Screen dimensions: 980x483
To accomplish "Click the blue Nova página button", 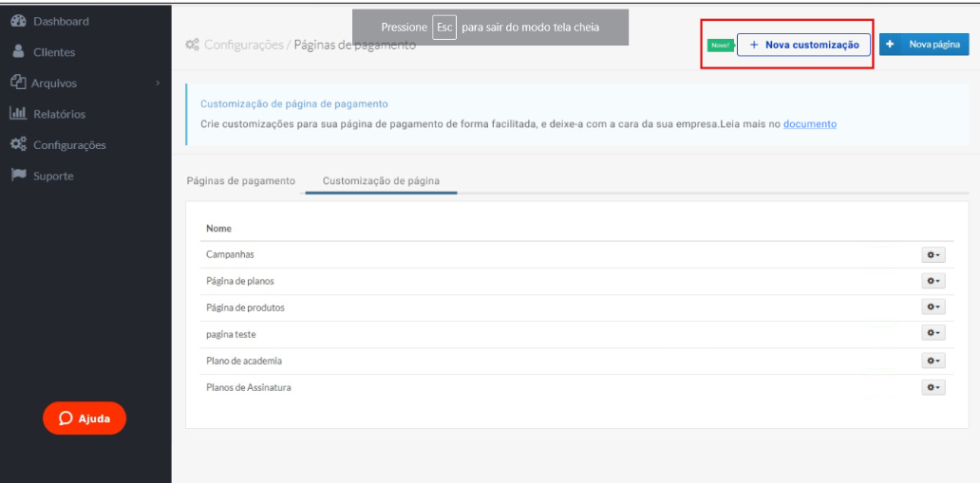I will (x=923, y=45).
